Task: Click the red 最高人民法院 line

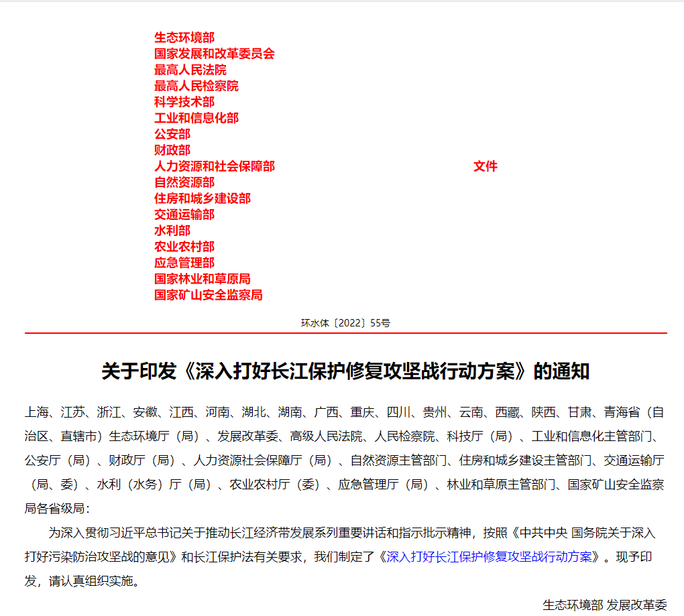Action: coord(190,70)
